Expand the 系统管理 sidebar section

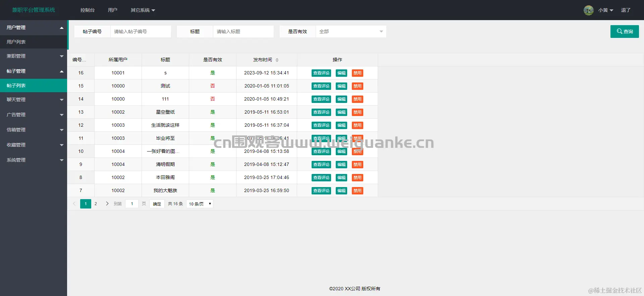34,160
